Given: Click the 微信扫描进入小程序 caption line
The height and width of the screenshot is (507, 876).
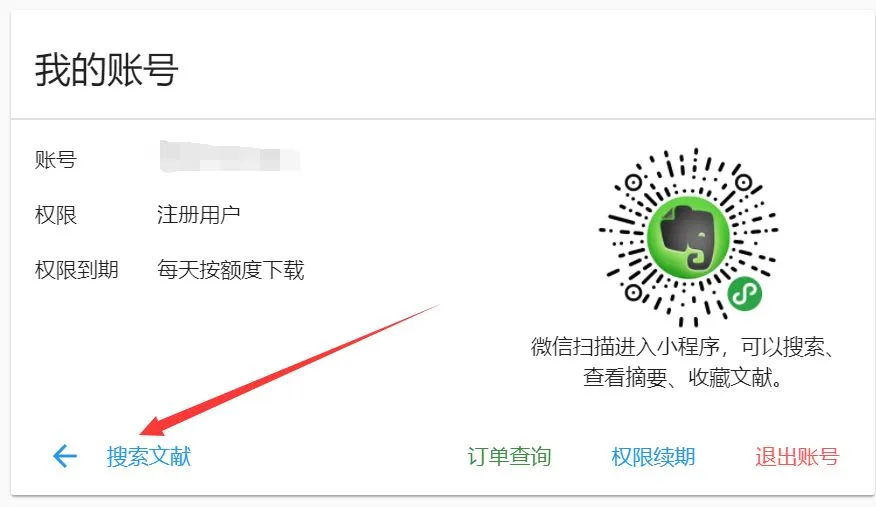Looking at the screenshot, I should tap(683, 347).
